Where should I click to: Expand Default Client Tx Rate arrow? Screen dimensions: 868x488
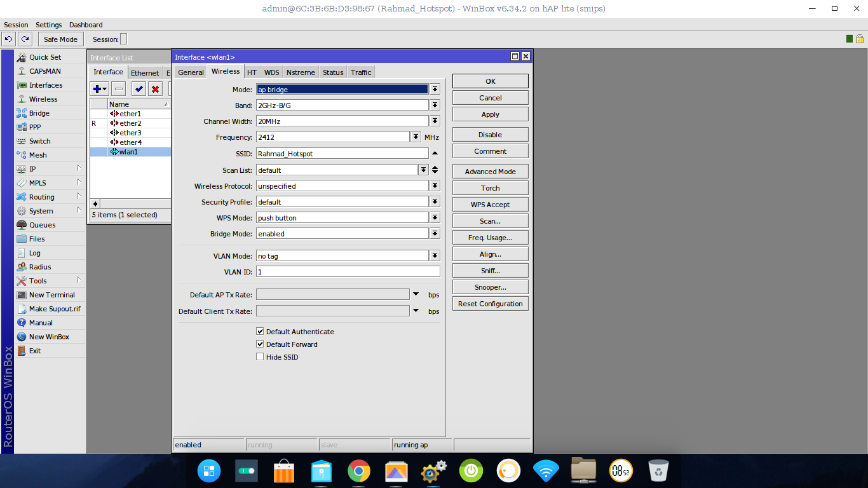(416, 311)
